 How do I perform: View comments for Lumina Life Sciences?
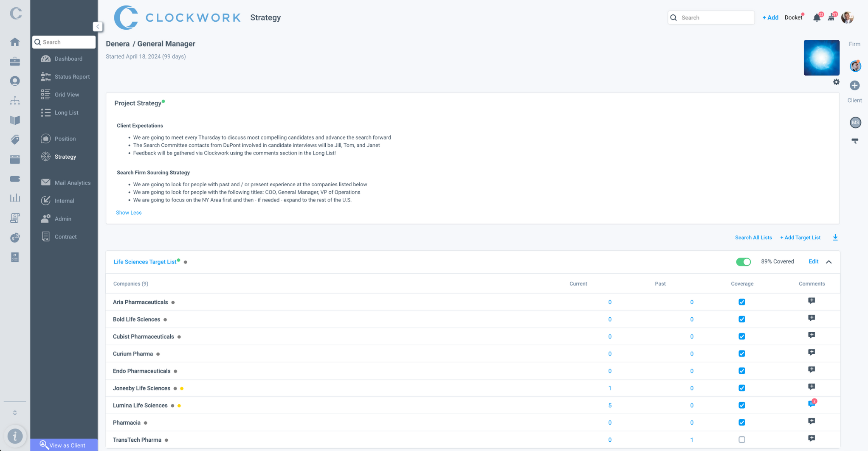click(812, 403)
